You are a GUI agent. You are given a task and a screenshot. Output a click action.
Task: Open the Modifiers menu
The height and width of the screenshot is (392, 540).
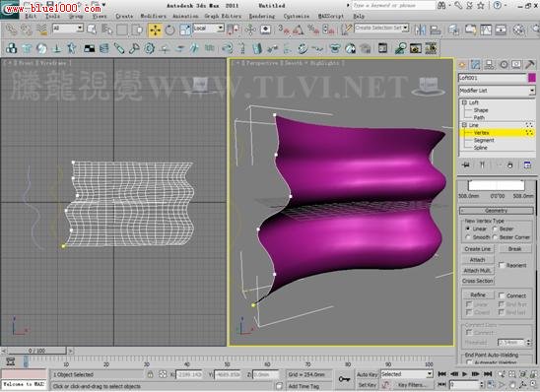pos(153,16)
